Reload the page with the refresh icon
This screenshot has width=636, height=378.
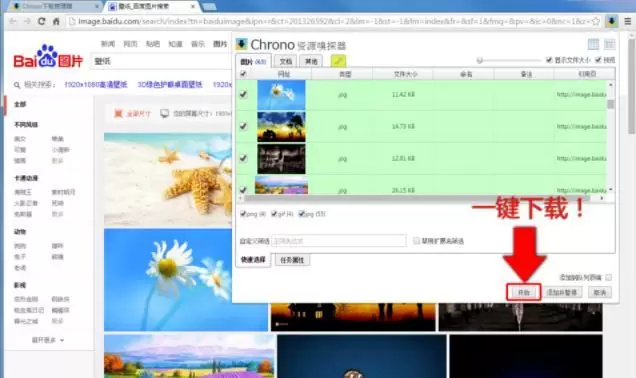point(41,21)
